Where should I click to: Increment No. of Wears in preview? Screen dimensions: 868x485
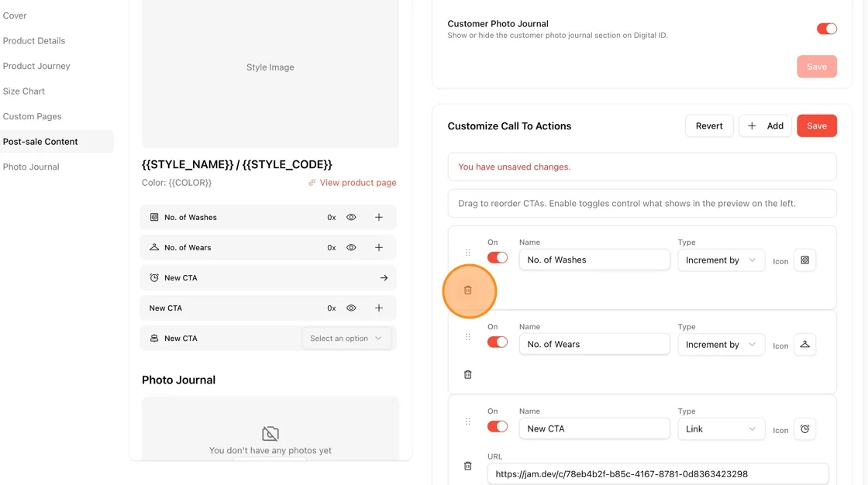pos(379,247)
